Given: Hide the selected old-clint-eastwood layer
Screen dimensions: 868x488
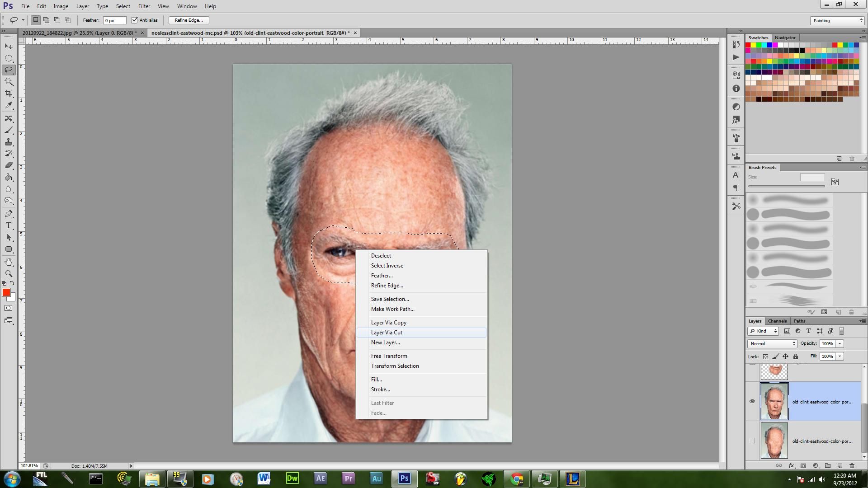Looking at the screenshot, I should coord(752,401).
